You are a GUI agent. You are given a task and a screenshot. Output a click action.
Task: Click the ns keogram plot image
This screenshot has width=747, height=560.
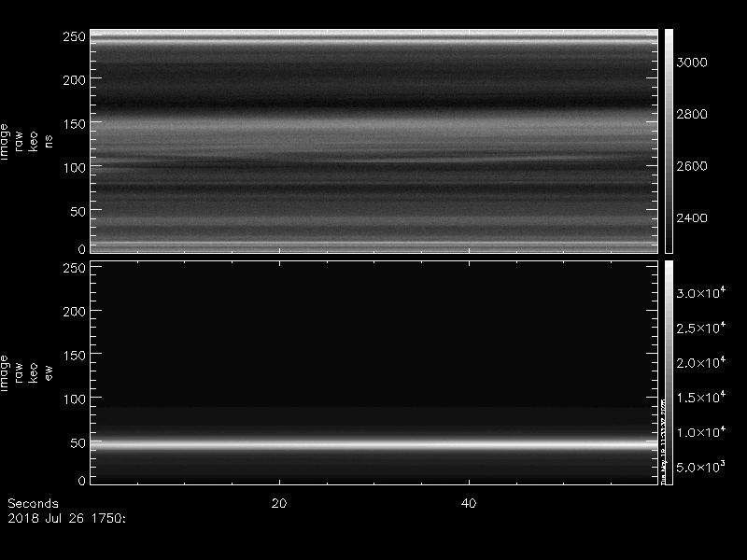tap(374, 141)
